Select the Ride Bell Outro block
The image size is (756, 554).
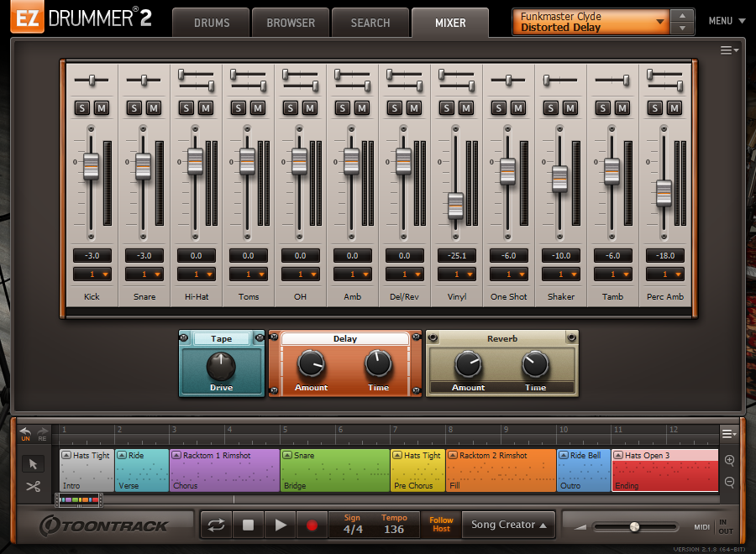click(x=584, y=470)
